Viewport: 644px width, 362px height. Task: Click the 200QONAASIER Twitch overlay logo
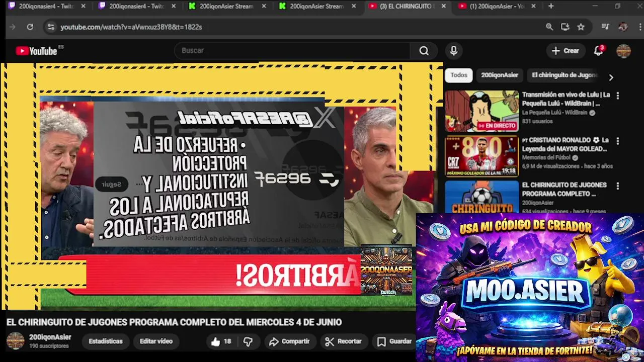386,270
